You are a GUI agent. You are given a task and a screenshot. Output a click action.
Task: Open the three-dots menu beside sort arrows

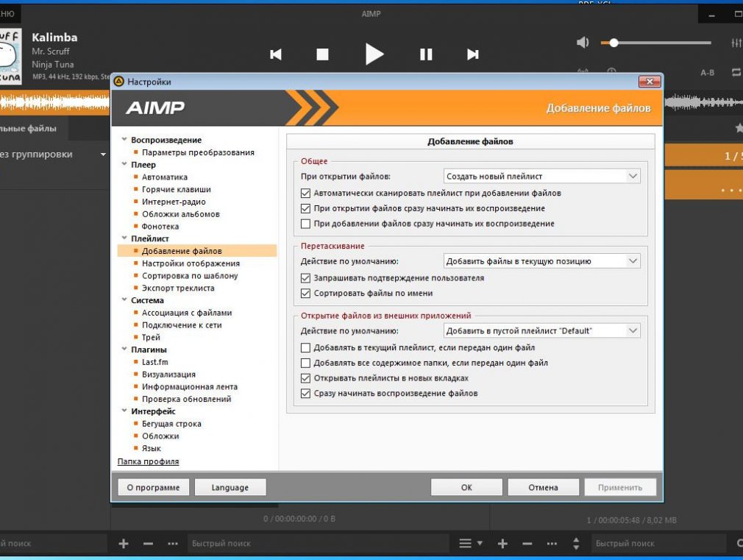point(552,543)
